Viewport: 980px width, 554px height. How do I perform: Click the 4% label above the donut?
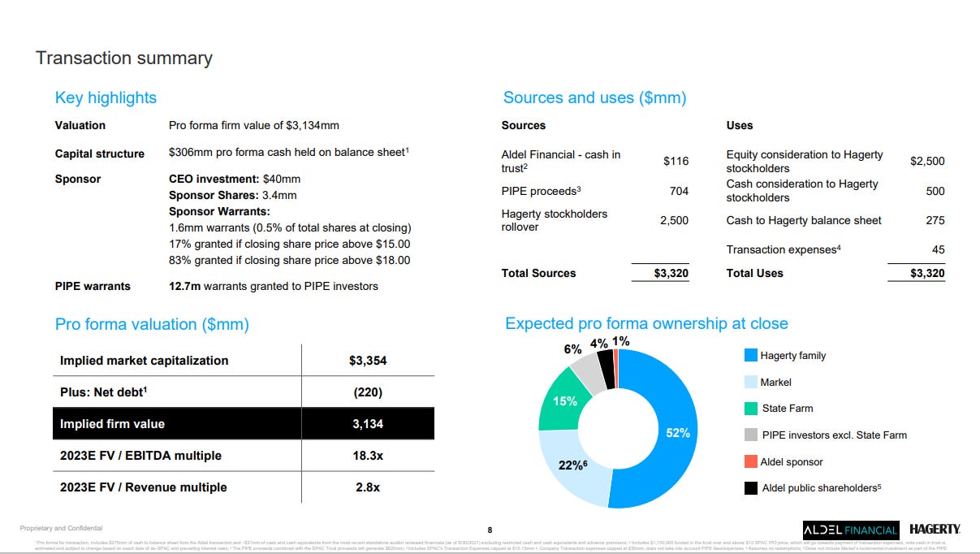click(598, 343)
